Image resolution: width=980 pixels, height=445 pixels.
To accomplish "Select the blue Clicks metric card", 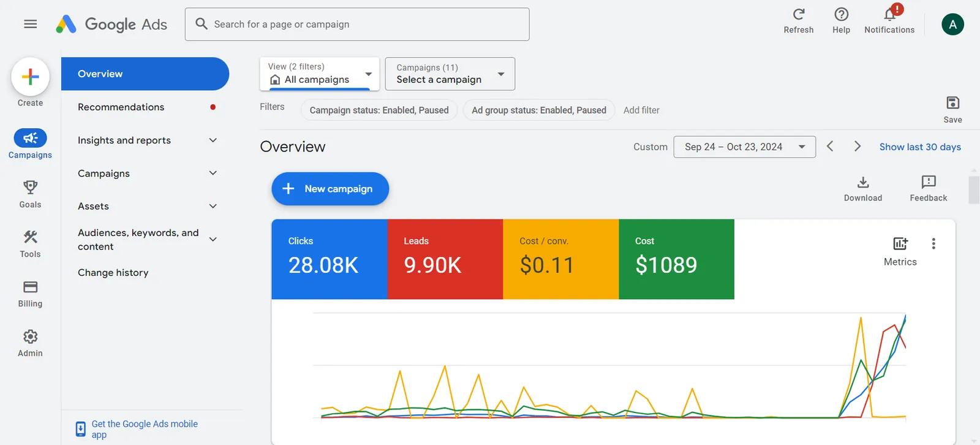I will click(330, 259).
